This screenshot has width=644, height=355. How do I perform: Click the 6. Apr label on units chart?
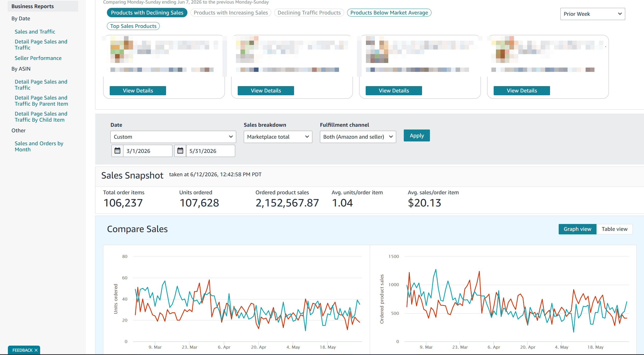pyautogui.click(x=224, y=347)
